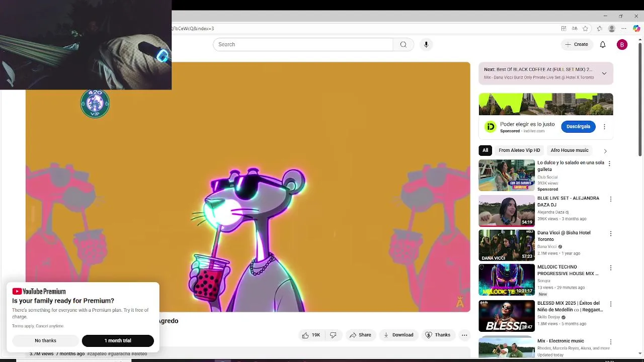
Task: Click the #aleteo hashtag
Action: [139, 354]
